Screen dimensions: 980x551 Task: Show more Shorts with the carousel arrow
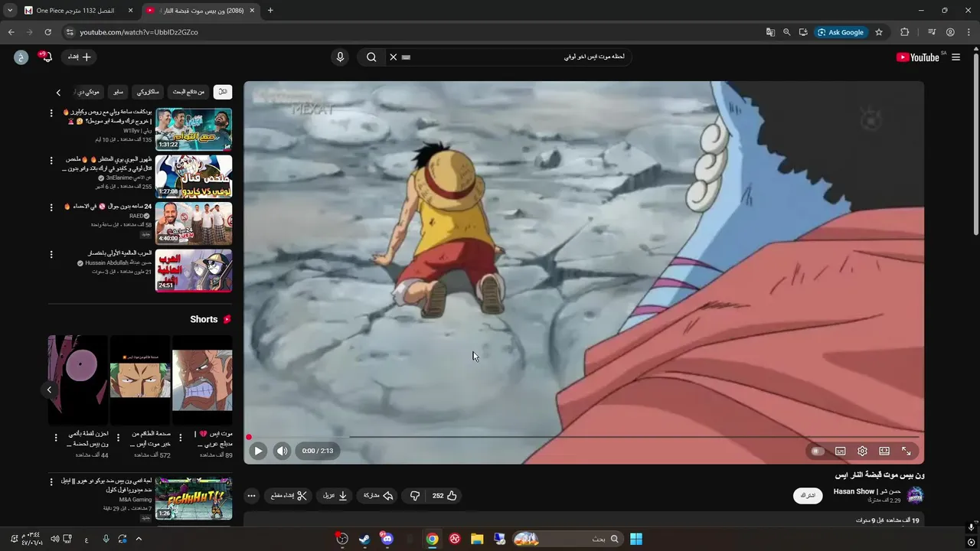(x=49, y=390)
